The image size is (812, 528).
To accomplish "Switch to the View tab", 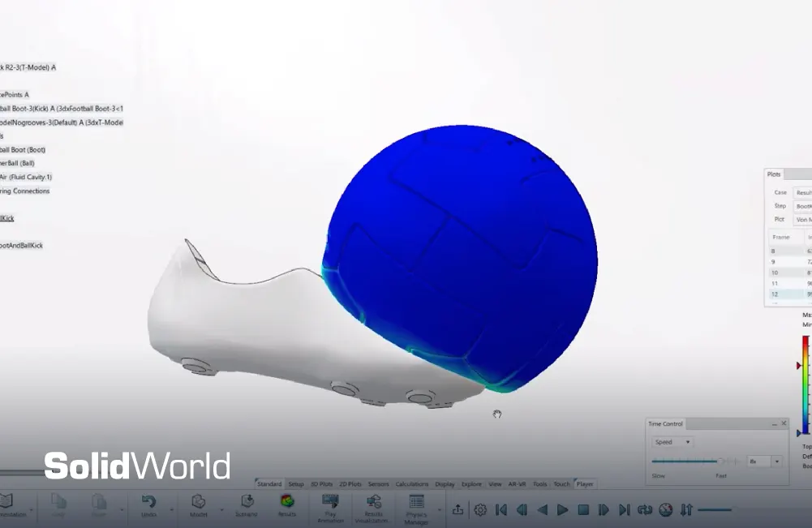I will (x=495, y=484).
